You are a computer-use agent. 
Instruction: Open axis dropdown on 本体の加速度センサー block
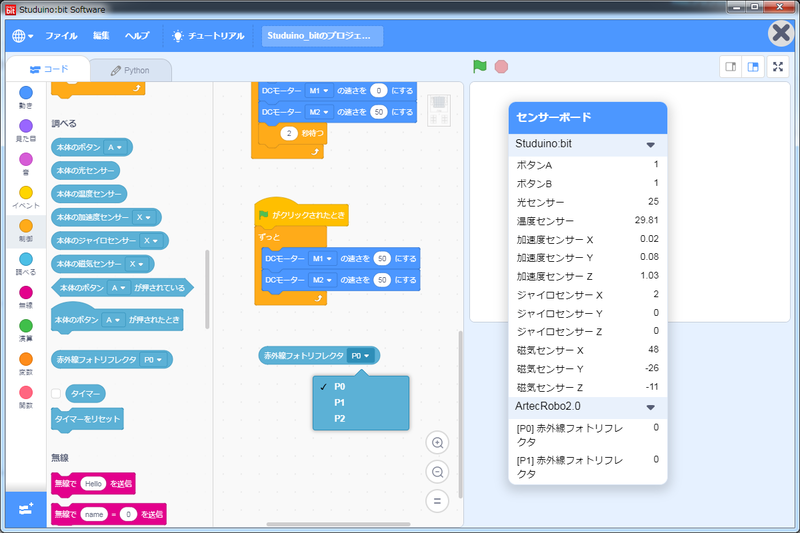[x=144, y=217]
